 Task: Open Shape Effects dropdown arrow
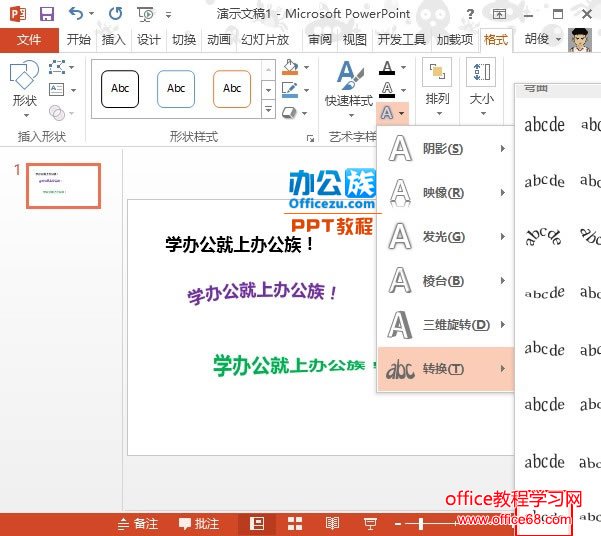coord(305,113)
